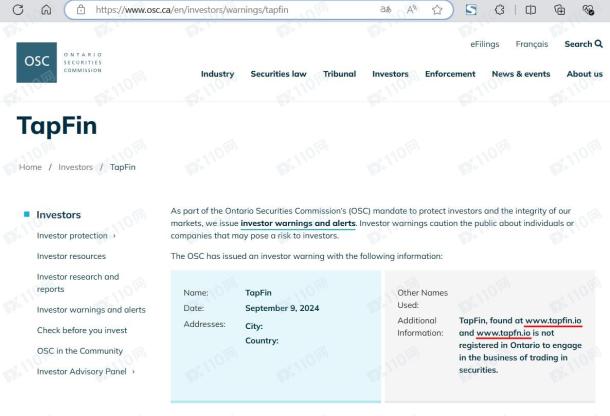Viewport: 610px width, 416px height.
Task: Toggle the split screen icon
Action: click(531, 10)
